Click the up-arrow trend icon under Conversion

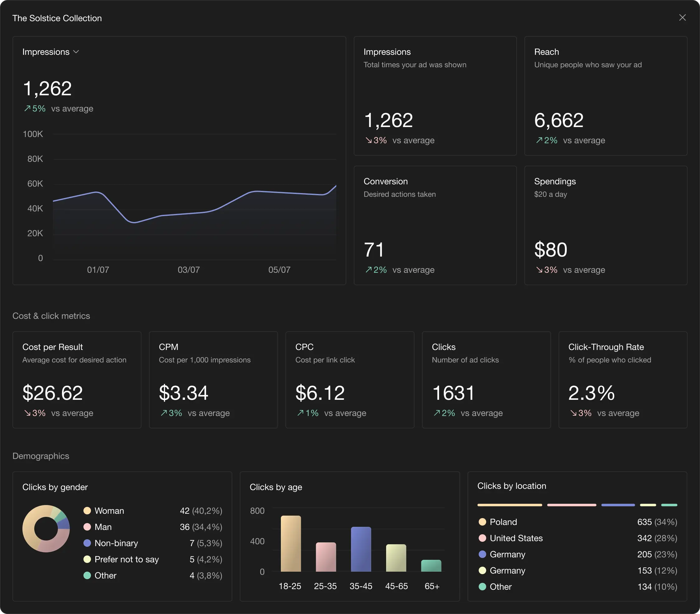pyautogui.click(x=368, y=270)
